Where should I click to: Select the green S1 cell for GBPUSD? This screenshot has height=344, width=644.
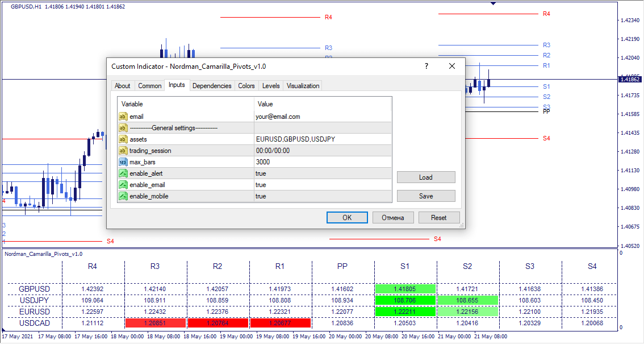click(x=404, y=289)
